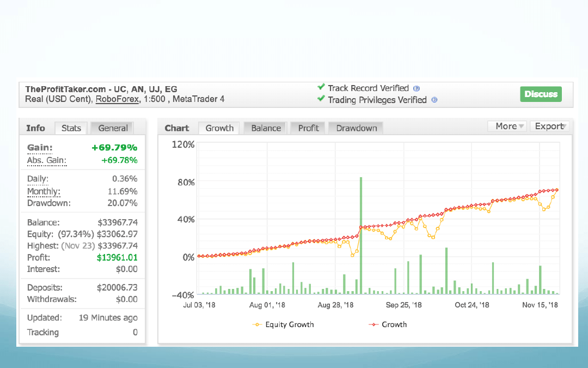Screen dimensions: 588x368
Task: Show the Profit chart tab
Action: point(308,128)
